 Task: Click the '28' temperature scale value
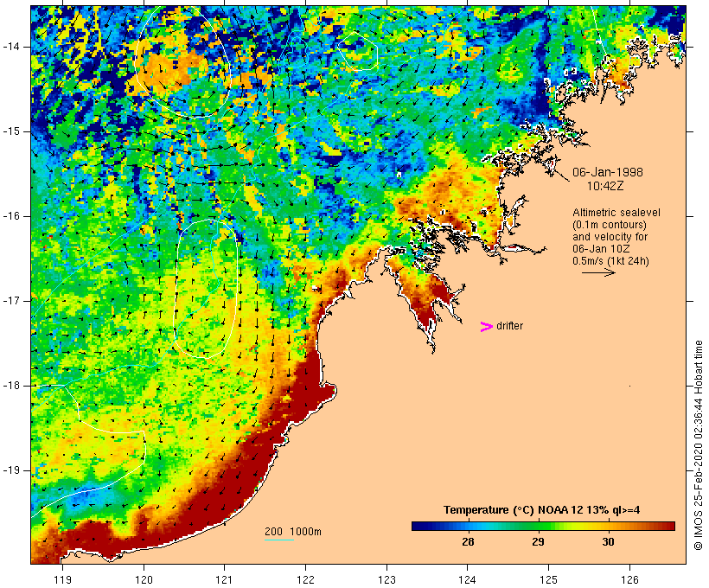pos(468,541)
